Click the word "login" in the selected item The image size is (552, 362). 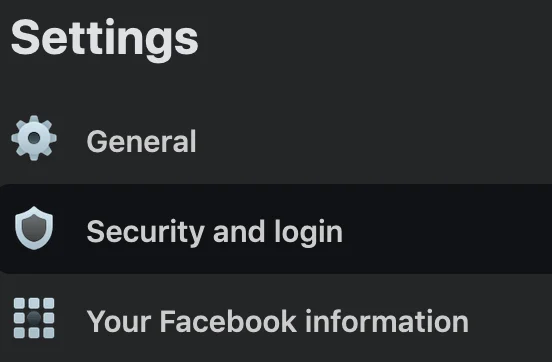pyautogui.click(x=308, y=232)
